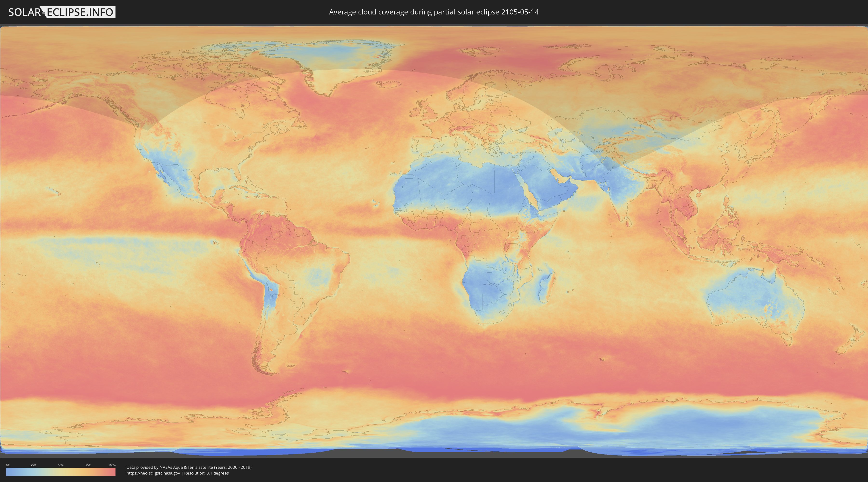Click the SOLAR-ECLIPSE.INFO logo
Screen dimensions: 868x482
click(x=62, y=12)
